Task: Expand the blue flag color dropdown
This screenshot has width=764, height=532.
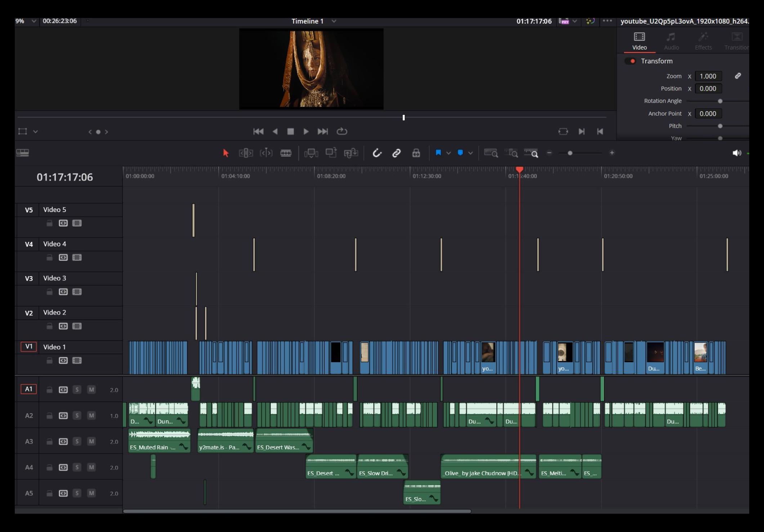Action: tap(448, 153)
